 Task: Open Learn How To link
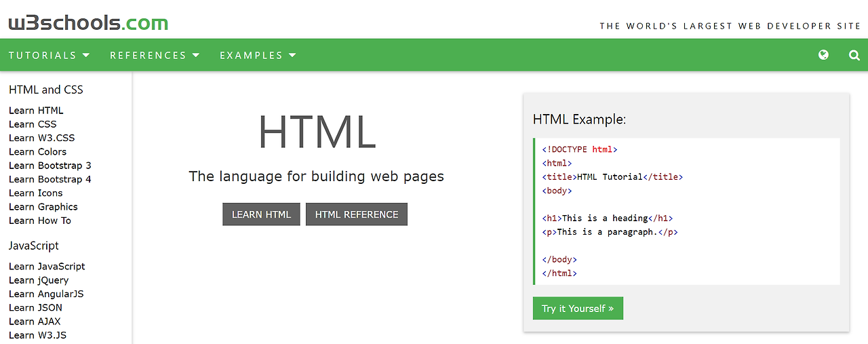pyautogui.click(x=40, y=221)
